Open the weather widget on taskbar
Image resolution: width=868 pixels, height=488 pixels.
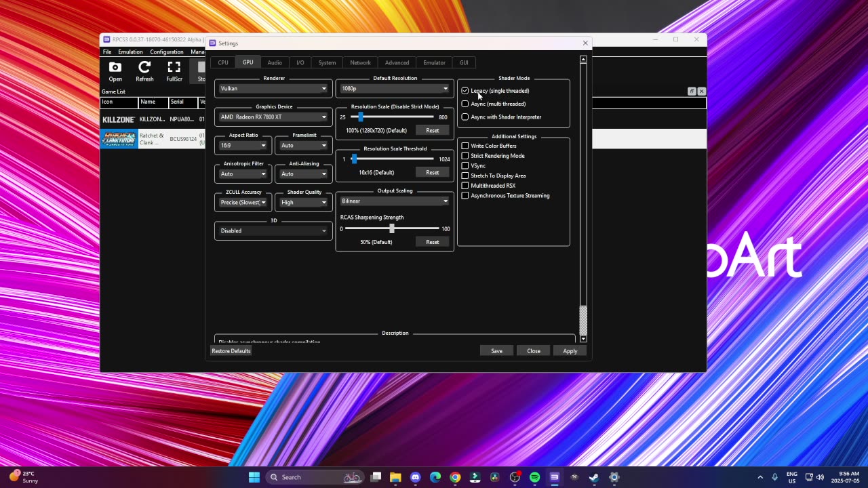coord(24,477)
